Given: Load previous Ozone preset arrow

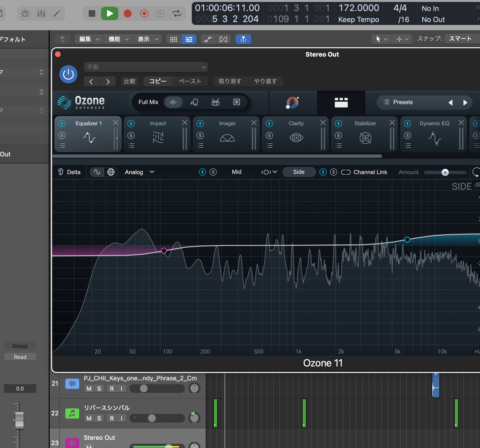Looking at the screenshot, I should pyautogui.click(x=450, y=103).
